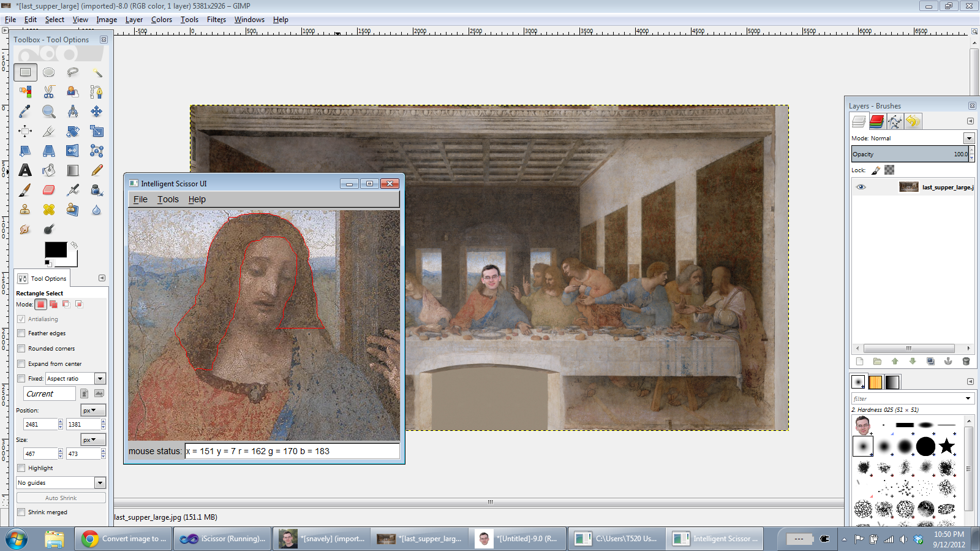Open the Brushes dock tab menu arrow
The width and height of the screenshot is (980, 551).
coord(970,381)
